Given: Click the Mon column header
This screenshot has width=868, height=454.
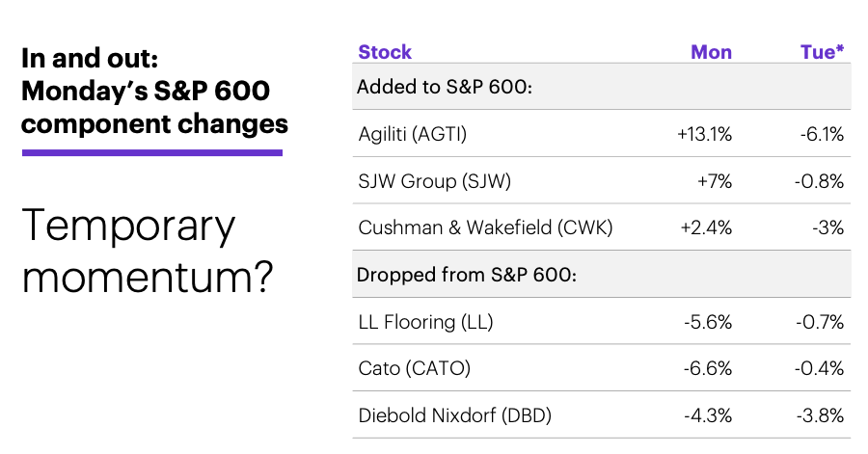Looking at the screenshot, I should pos(712,52).
